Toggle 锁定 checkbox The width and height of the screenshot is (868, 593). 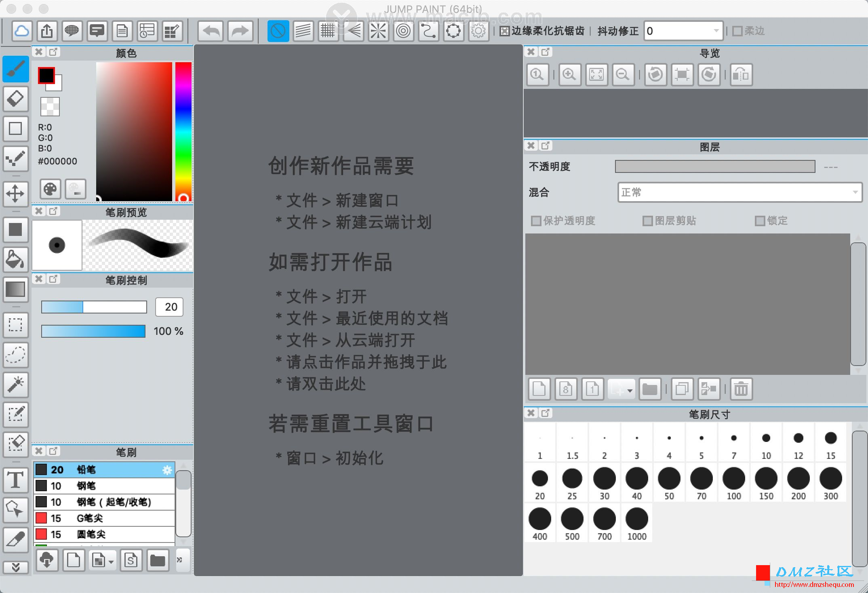tap(760, 221)
